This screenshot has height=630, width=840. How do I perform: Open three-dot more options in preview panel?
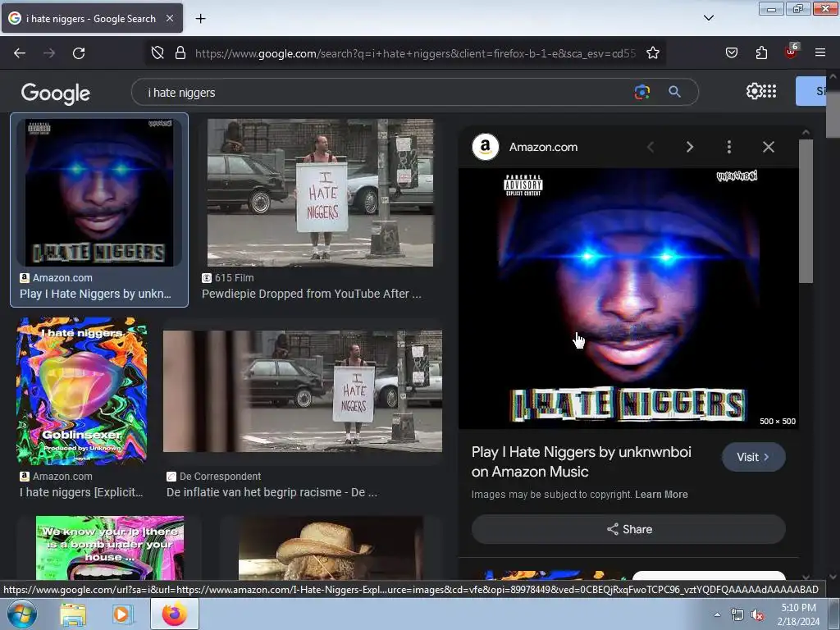coord(729,147)
